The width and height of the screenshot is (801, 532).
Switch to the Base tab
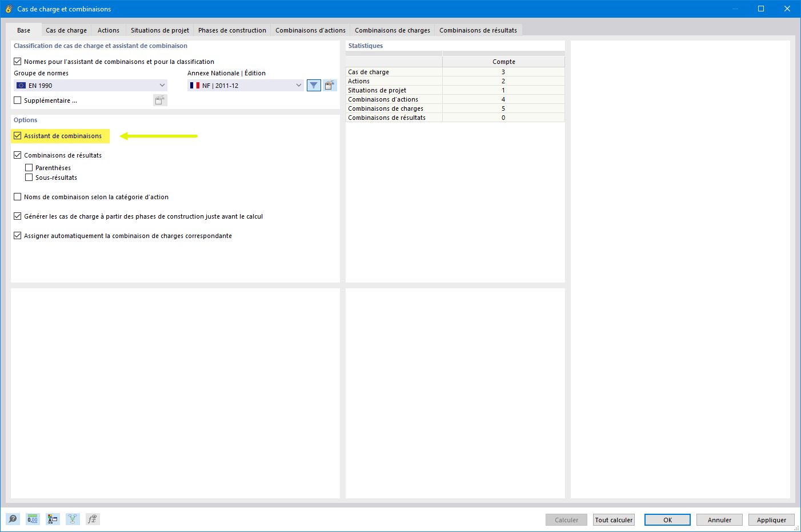(x=23, y=30)
